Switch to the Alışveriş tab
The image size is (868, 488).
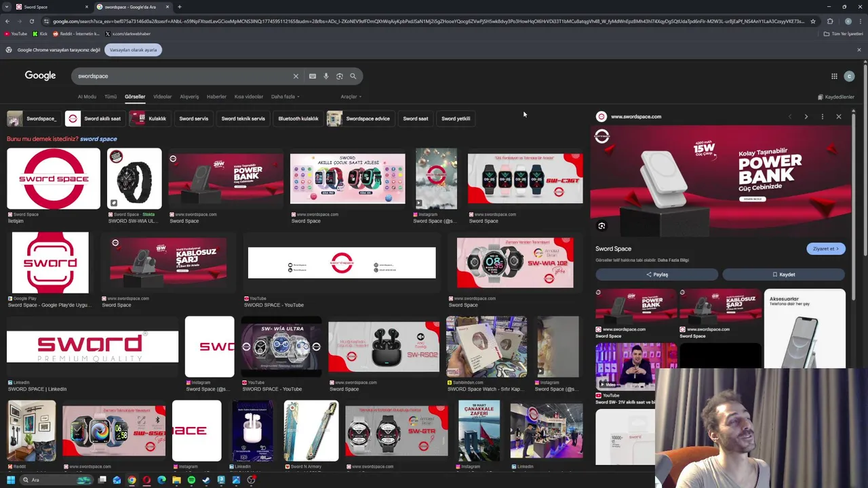pyautogui.click(x=189, y=97)
